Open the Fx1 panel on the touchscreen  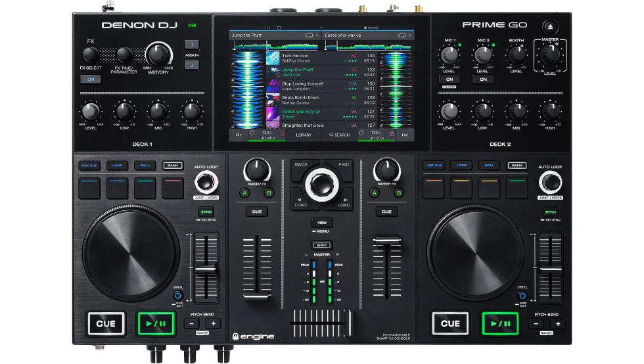tap(239, 135)
